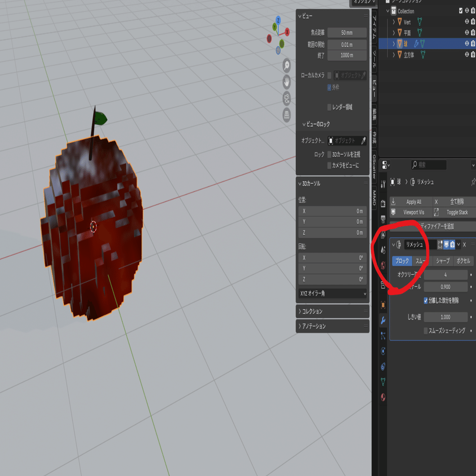
Task: Open the XYZ オイラー角 rotation mode dropdown
Action: click(333, 294)
